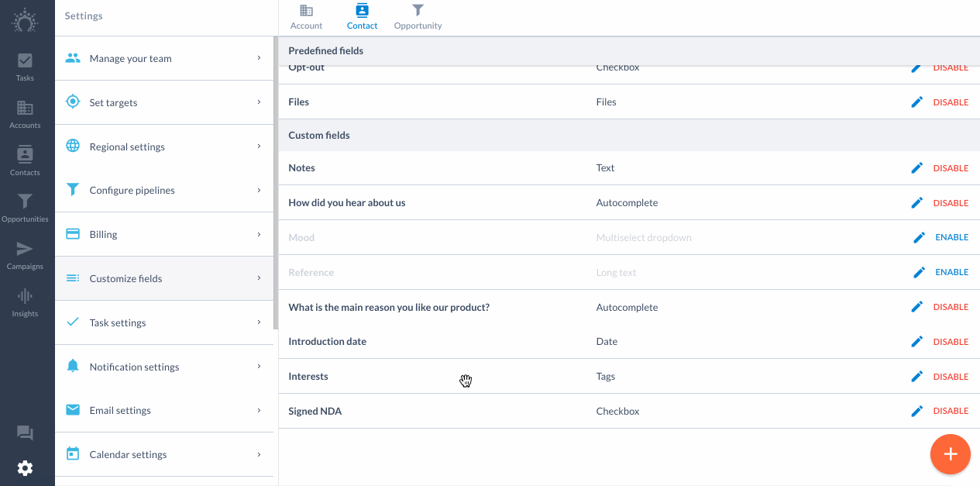
Task: Expand the Manage your team section
Action: pos(164,58)
